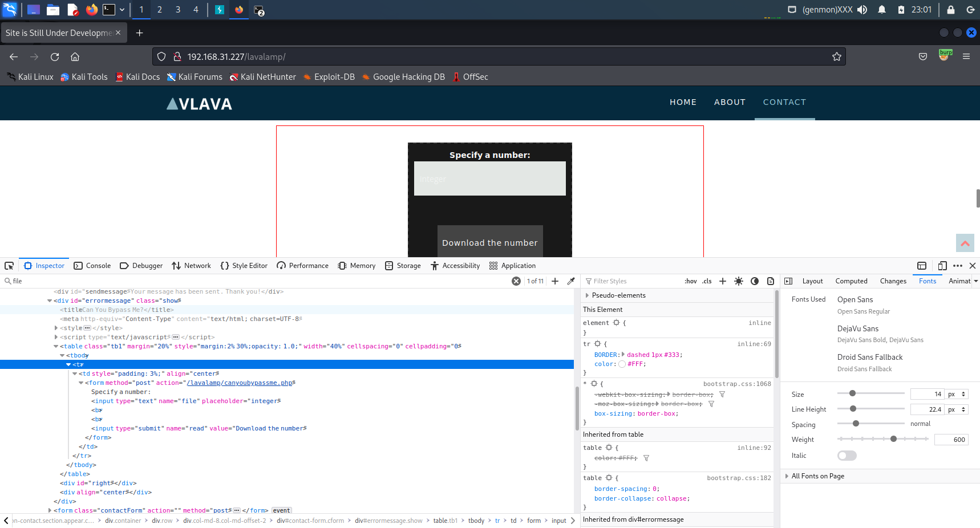The image size is (980, 528).
Task: Collapse the form post node
Action: click(81, 383)
